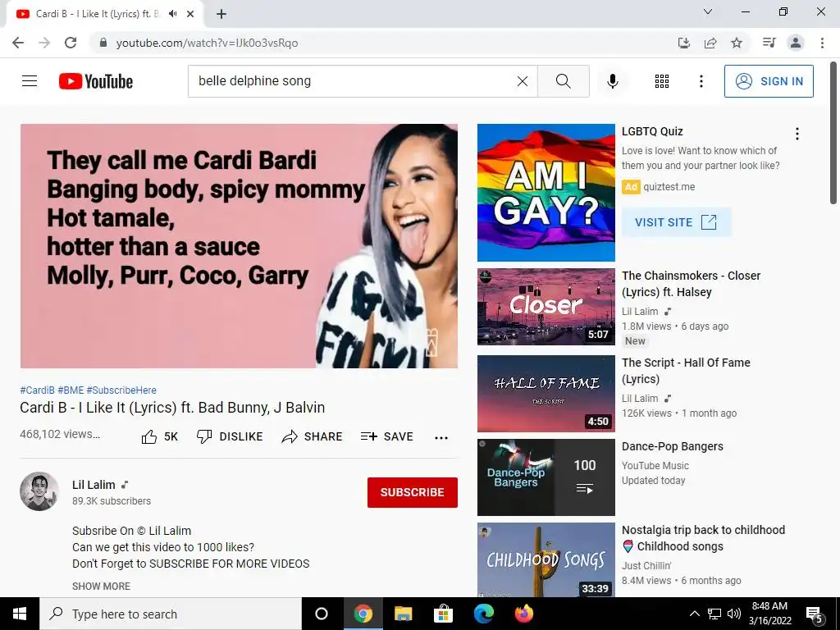Clear the search box with X
This screenshot has height=630, width=840.
point(523,81)
